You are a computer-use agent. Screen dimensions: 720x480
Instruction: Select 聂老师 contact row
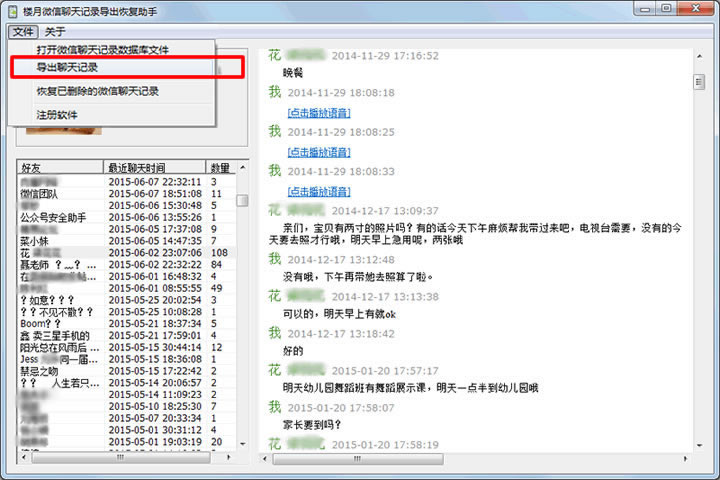click(127, 265)
